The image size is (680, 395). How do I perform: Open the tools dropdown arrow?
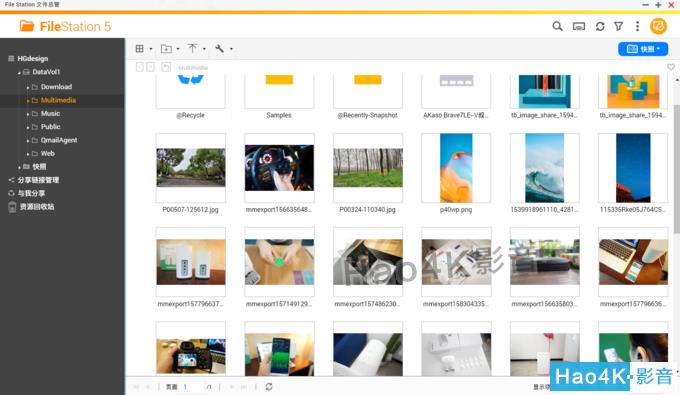pyautogui.click(x=231, y=49)
